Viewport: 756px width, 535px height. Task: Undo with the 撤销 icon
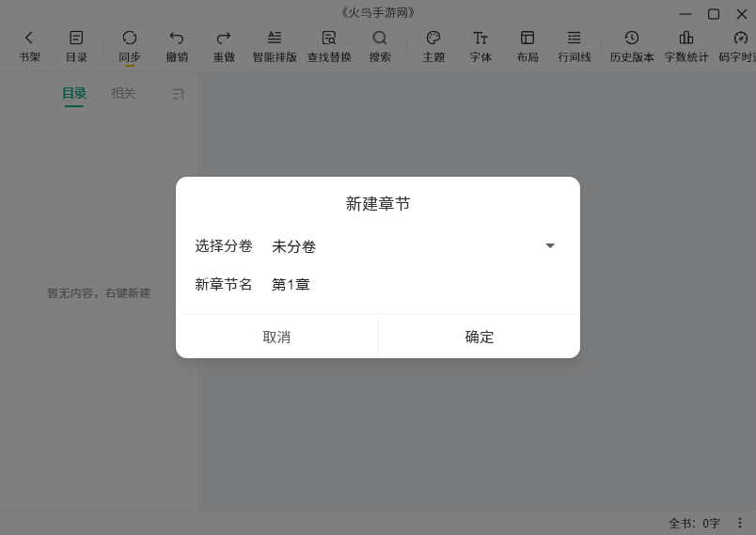[x=177, y=47]
